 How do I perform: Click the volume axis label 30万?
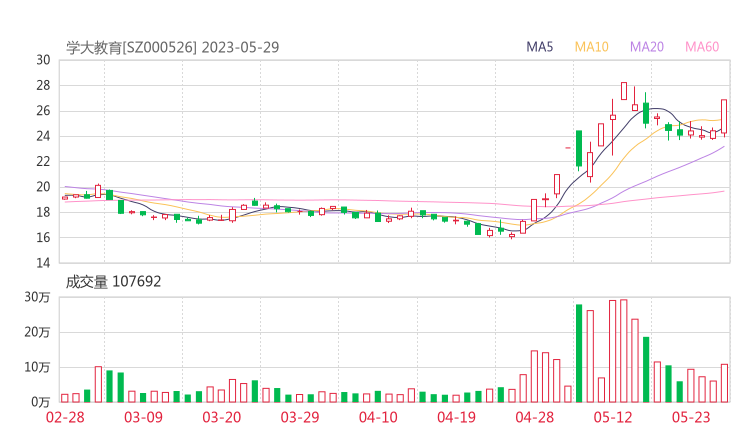(37, 297)
